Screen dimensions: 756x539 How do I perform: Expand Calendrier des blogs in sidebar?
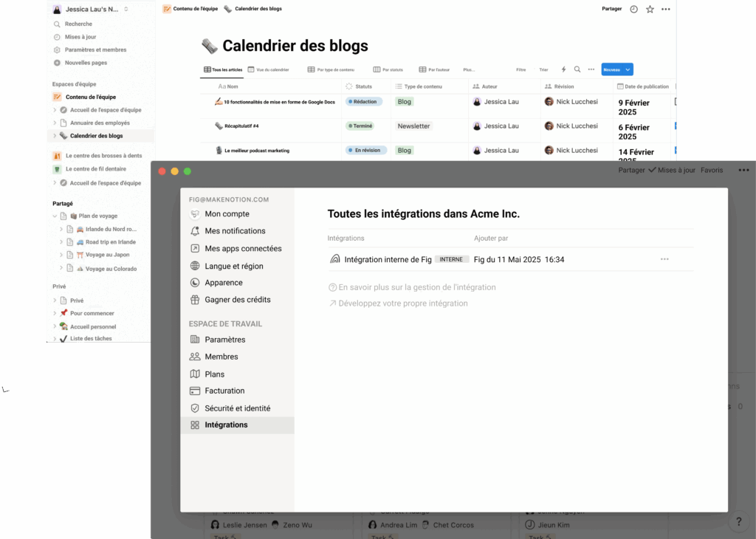(55, 136)
